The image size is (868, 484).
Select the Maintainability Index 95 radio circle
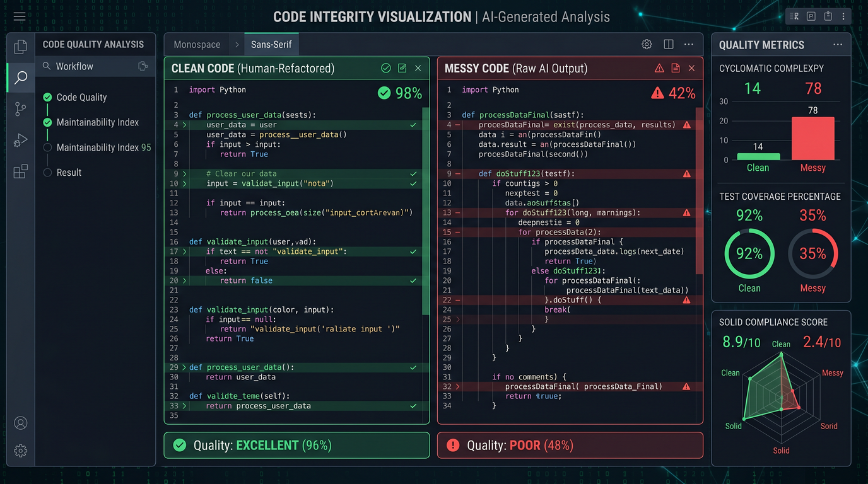click(47, 147)
